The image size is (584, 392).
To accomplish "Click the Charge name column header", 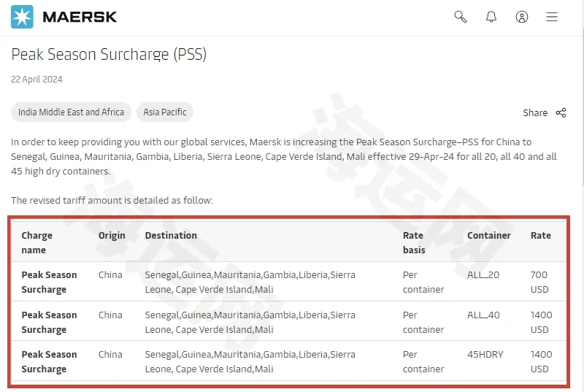I will [x=37, y=242].
